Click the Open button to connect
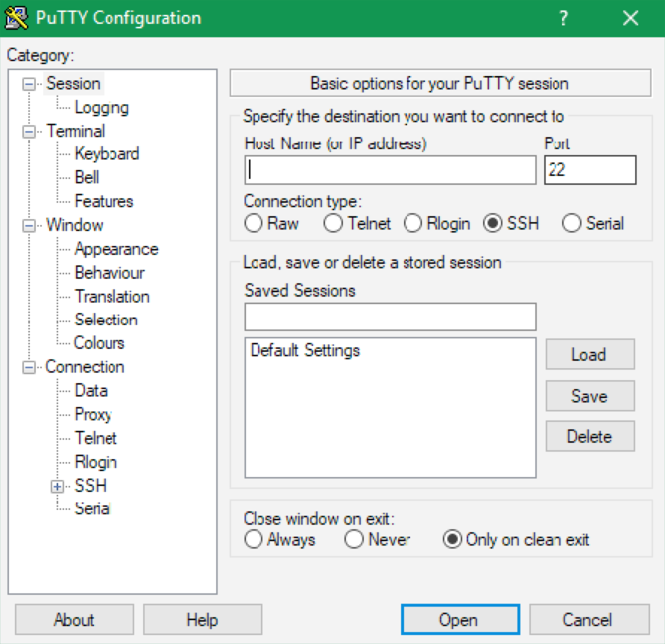 [x=459, y=619]
